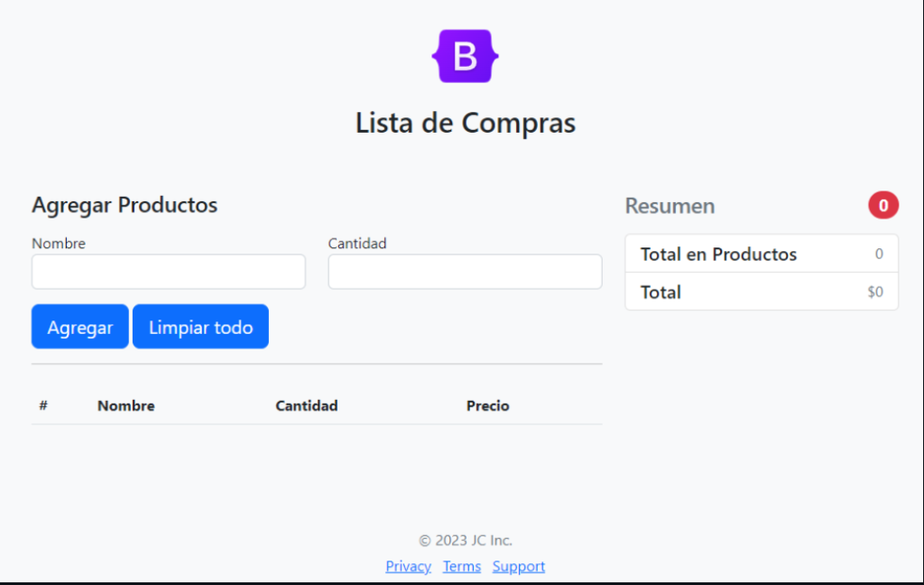Click the Agregar Productos heading

(125, 205)
